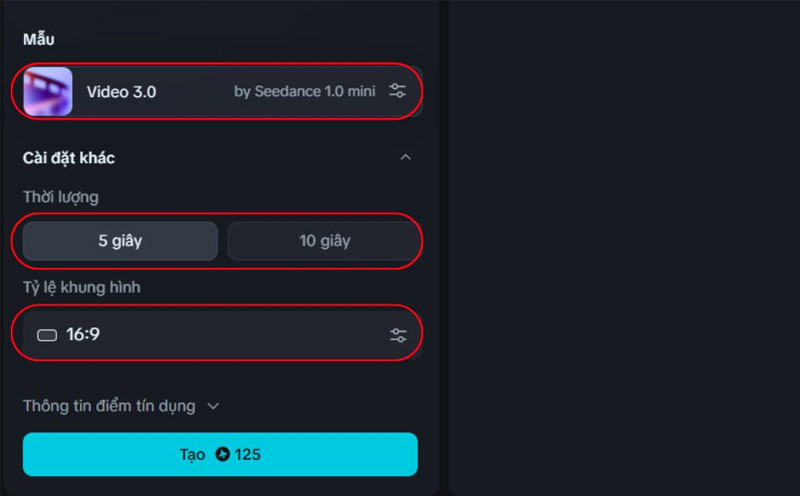Image resolution: width=800 pixels, height=496 pixels.
Task: Click the Video 3.0 model thumbnail
Action: point(47,92)
